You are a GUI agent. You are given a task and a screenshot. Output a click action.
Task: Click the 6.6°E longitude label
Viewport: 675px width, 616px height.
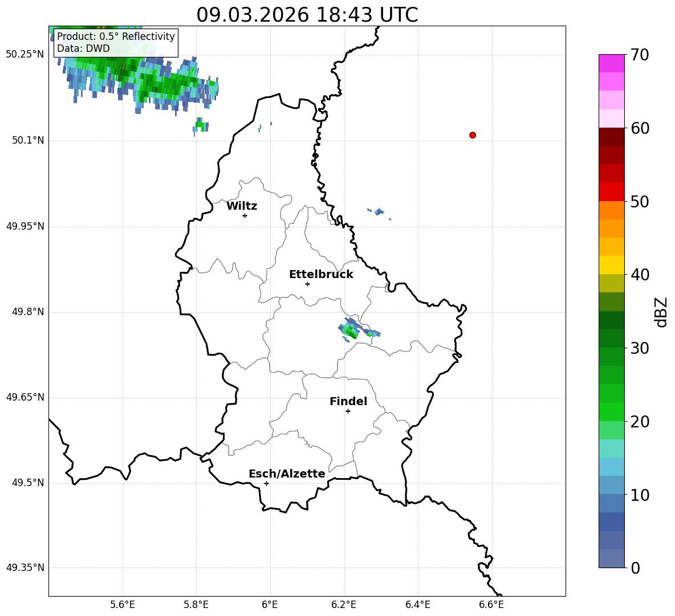click(x=491, y=605)
